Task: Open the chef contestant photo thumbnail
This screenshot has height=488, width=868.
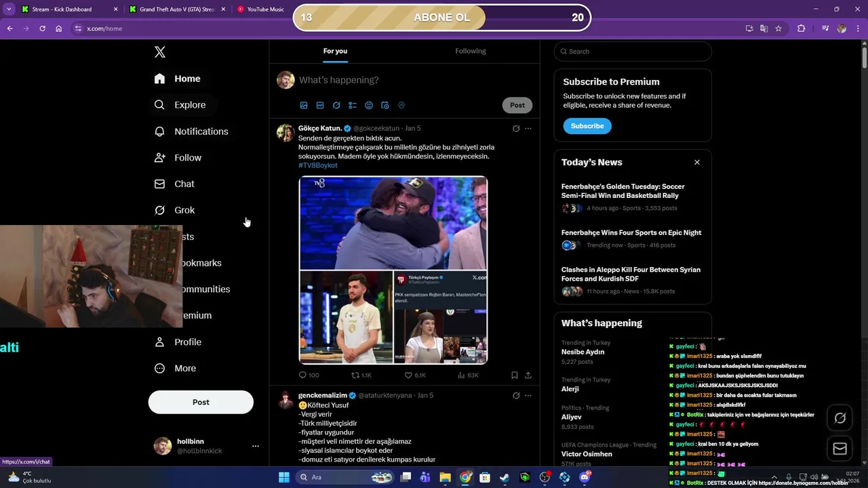Action: pyautogui.click(x=346, y=317)
